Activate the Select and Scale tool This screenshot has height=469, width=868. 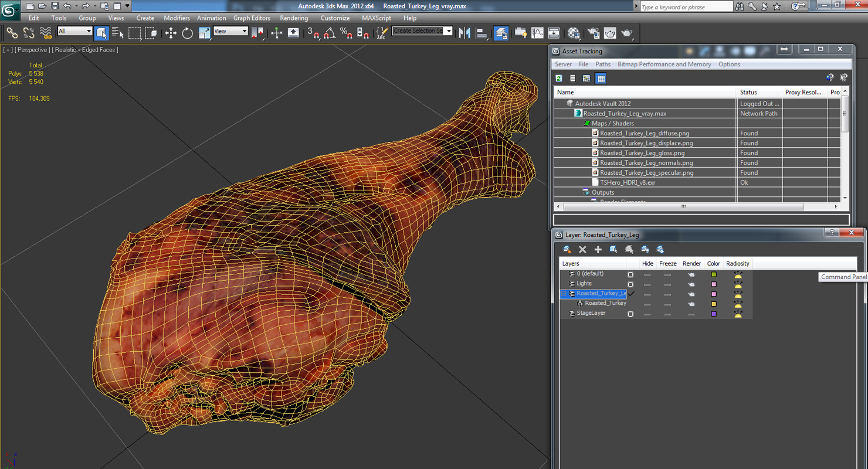[x=204, y=33]
